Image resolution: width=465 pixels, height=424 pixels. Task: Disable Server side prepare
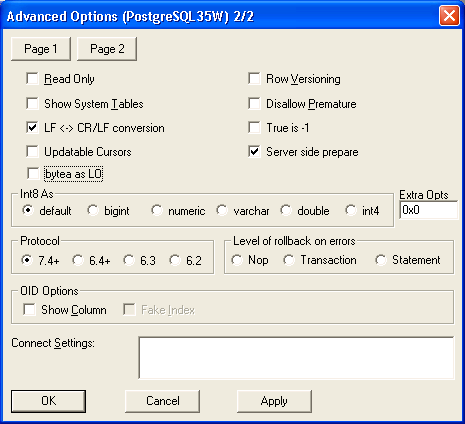254,152
